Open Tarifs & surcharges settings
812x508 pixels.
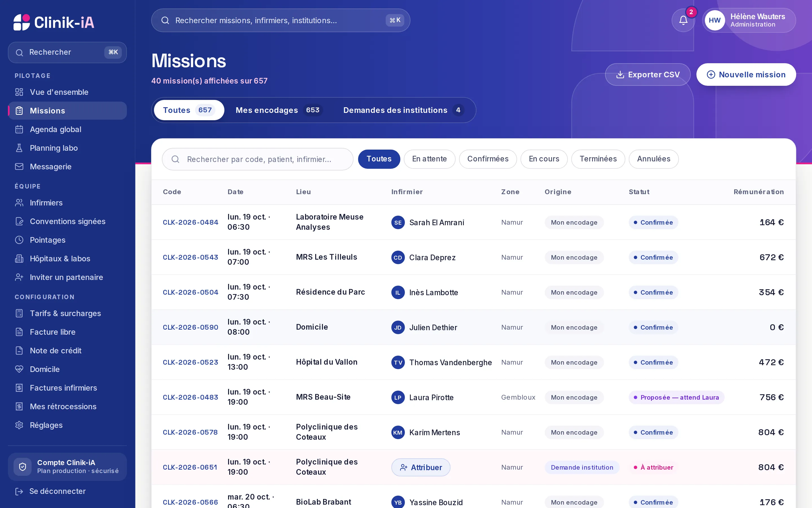tap(67, 313)
